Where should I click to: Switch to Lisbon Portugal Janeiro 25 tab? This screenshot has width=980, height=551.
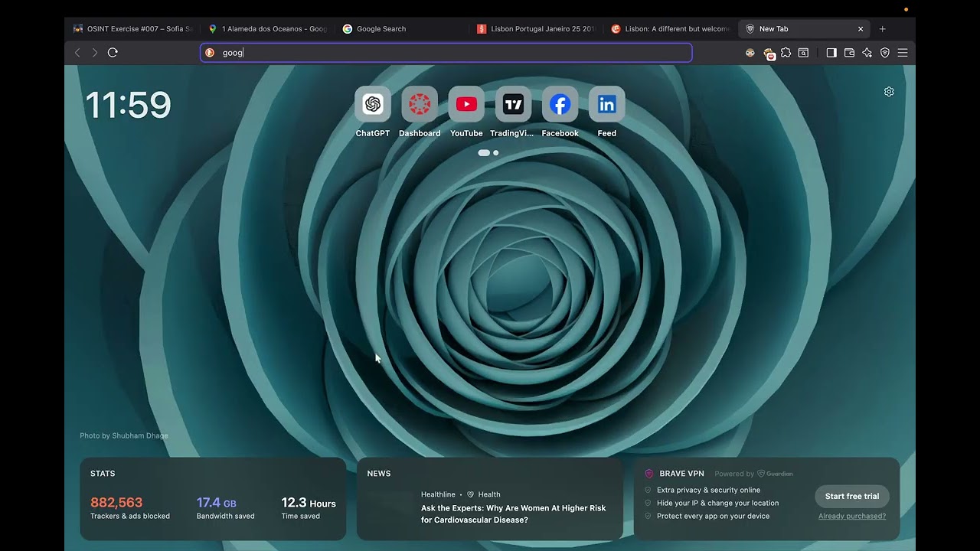[x=536, y=29]
